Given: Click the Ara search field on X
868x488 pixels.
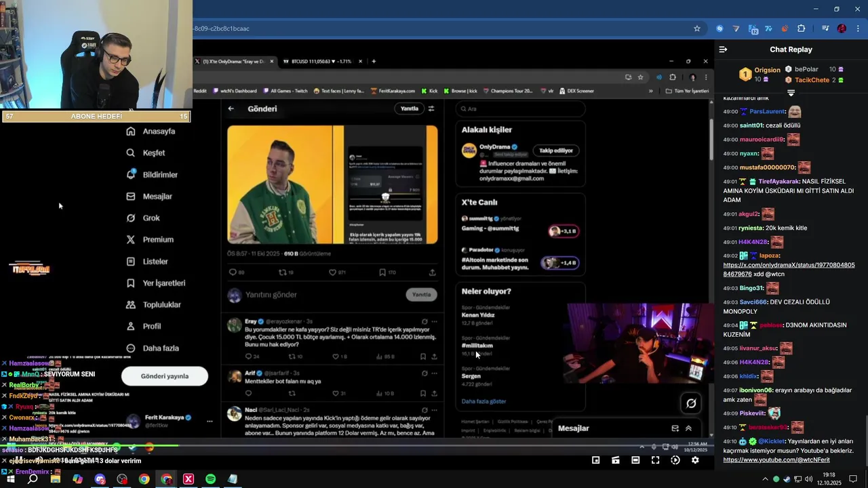Looking at the screenshot, I should [520, 108].
